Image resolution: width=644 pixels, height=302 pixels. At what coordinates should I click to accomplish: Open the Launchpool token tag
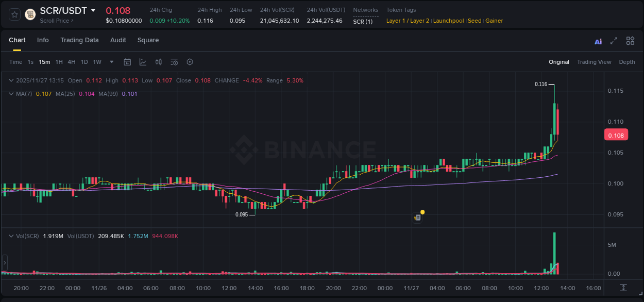448,21
